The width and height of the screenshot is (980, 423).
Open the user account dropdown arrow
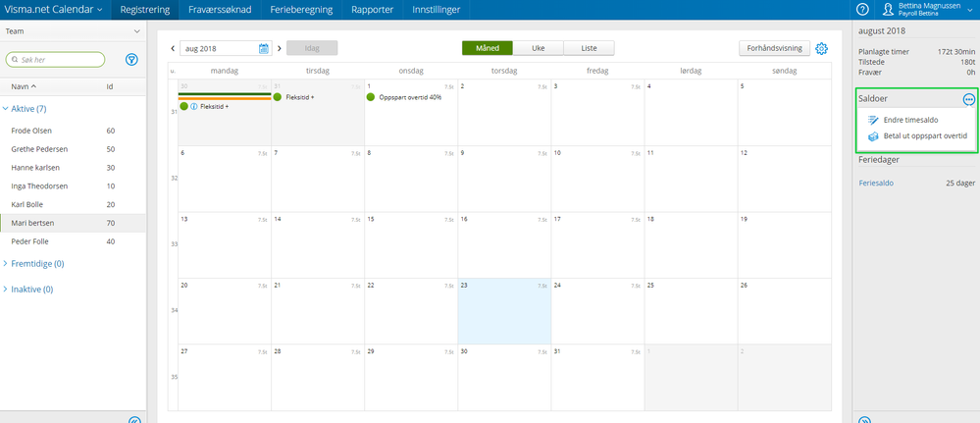(x=970, y=10)
